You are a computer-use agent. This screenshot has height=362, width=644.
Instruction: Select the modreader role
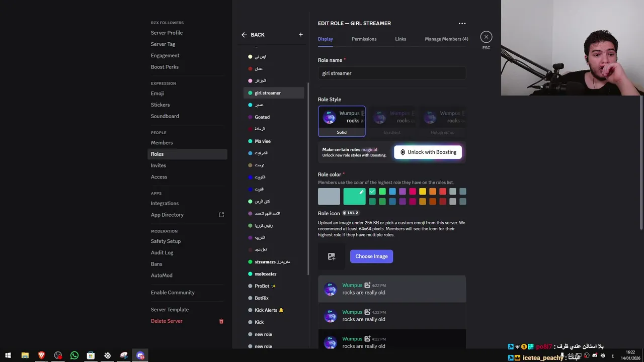coord(274,274)
